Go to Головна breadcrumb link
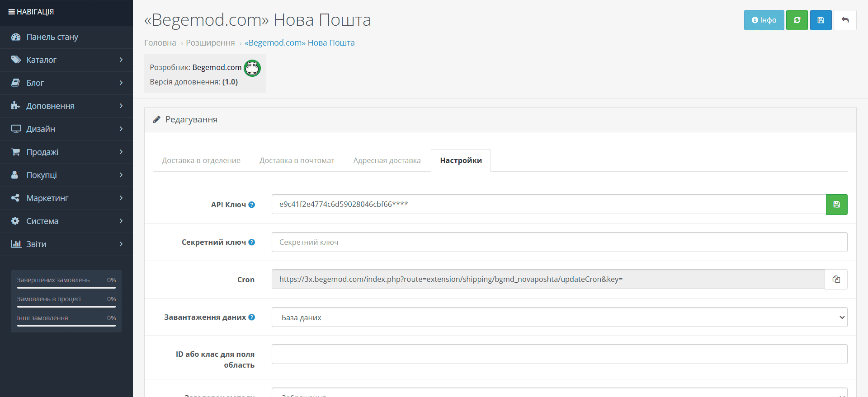 pyautogui.click(x=160, y=43)
